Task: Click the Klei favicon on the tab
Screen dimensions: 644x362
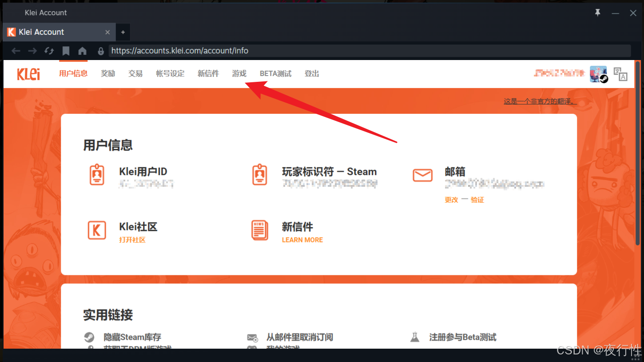Action: (12, 32)
